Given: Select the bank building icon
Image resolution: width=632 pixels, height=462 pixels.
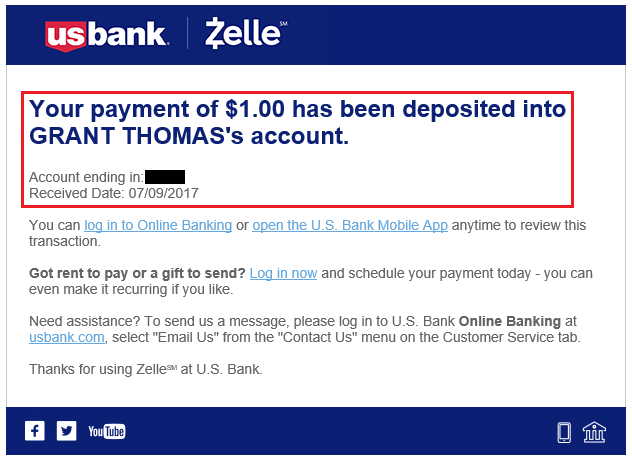Looking at the screenshot, I should [x=594, y=432].
